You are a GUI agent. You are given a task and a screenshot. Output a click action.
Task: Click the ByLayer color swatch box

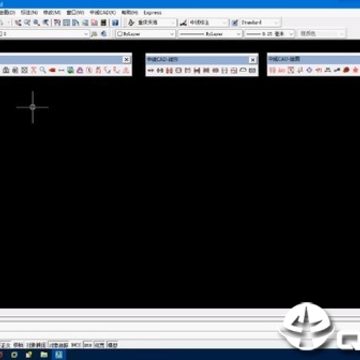(x=120, y=34)
